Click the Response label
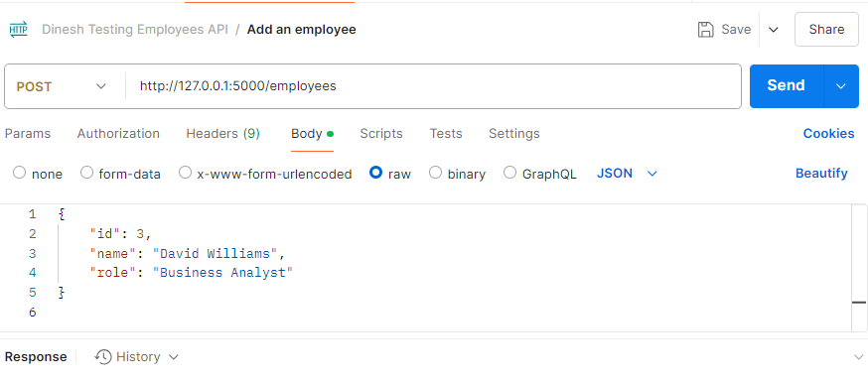 (36, 357)
